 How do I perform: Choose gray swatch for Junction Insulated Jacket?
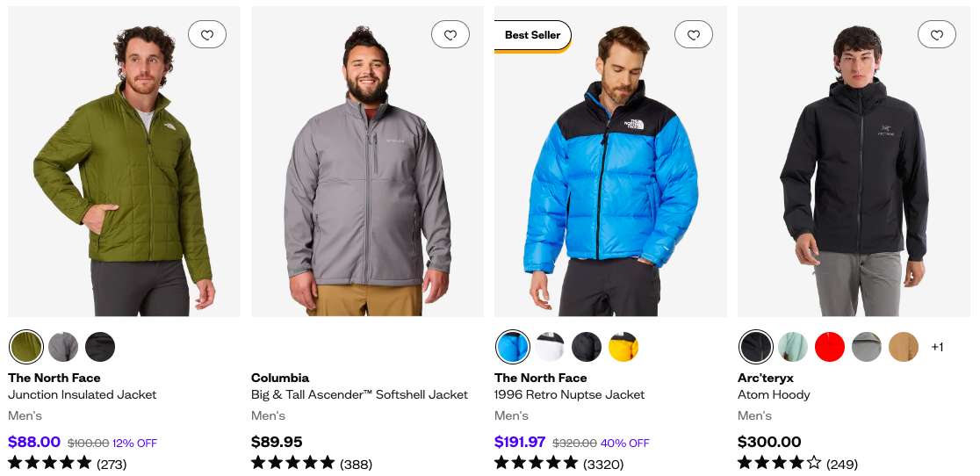(63, 347)
